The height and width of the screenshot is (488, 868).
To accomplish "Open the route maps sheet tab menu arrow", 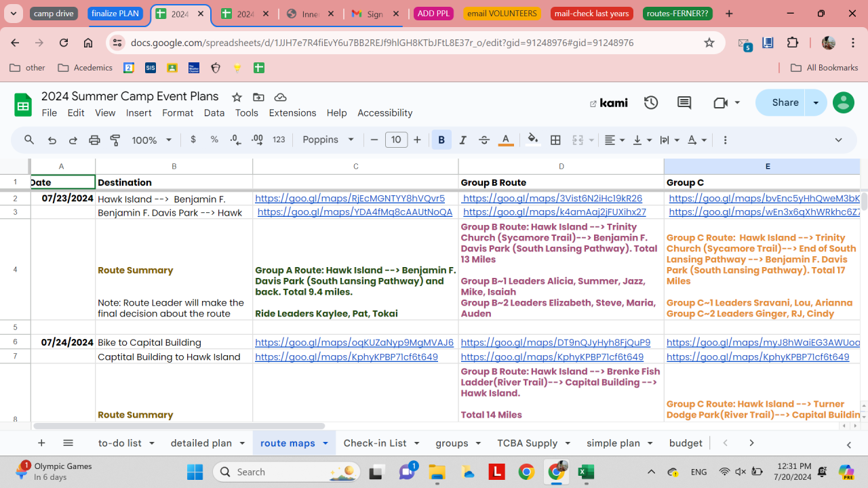I will point(325,443).
